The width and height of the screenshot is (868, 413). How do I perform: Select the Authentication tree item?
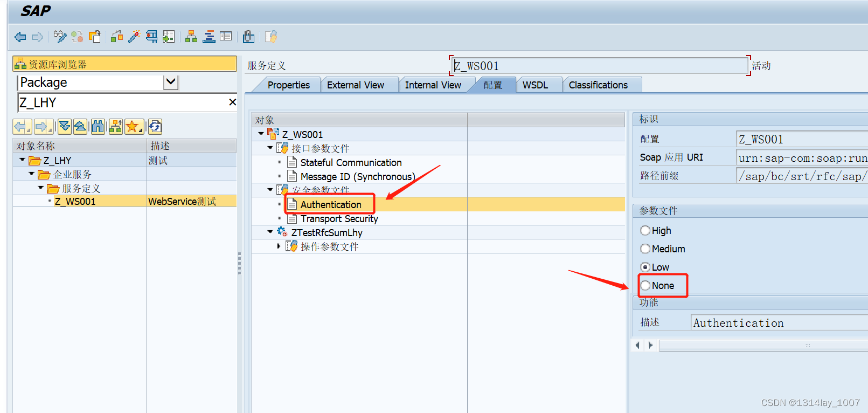click(331, 205)
